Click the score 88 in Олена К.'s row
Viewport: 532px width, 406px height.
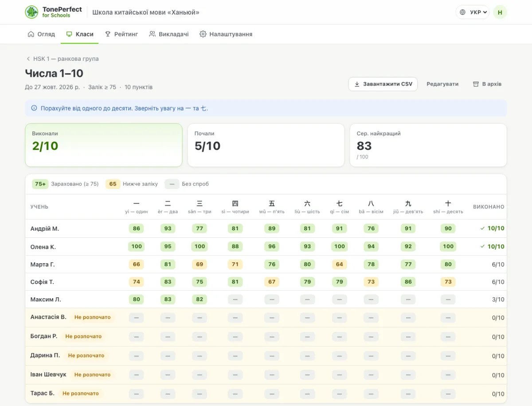(x=235, y=247)
